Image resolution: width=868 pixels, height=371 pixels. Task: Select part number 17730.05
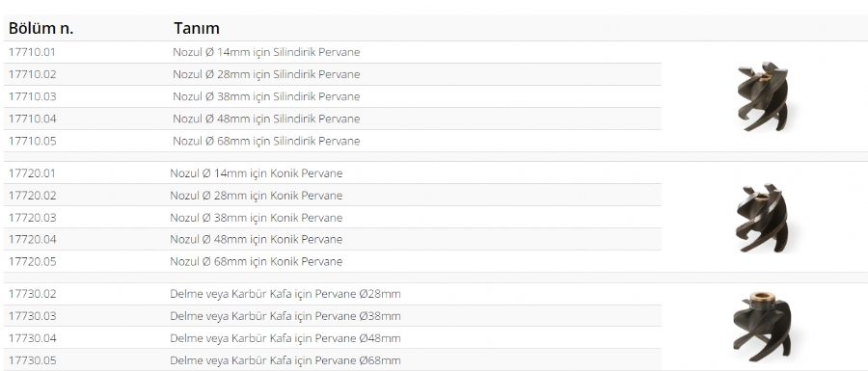click(32, 360)
